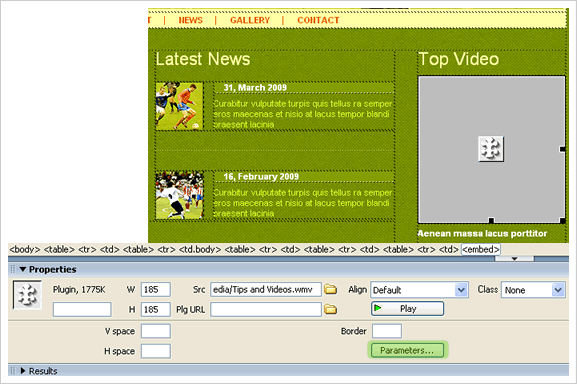Click the Plg URL input field
The image size is (577, 384).
[x=266, y=309]
